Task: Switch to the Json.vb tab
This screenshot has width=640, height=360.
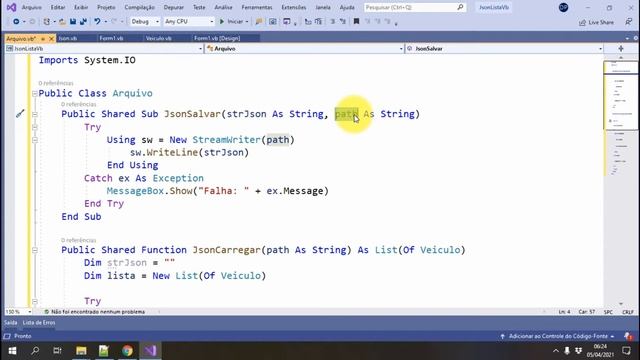Action: 68,38
